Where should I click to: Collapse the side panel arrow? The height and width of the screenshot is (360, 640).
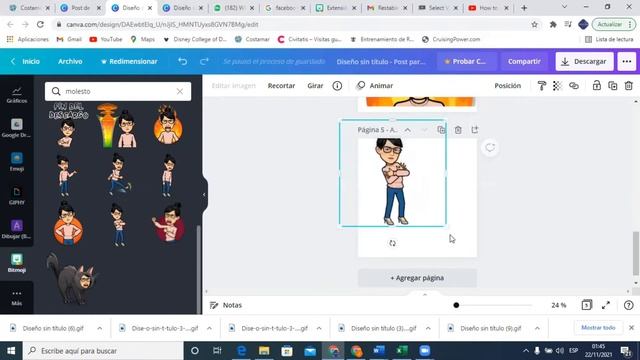tap(204, 195)
